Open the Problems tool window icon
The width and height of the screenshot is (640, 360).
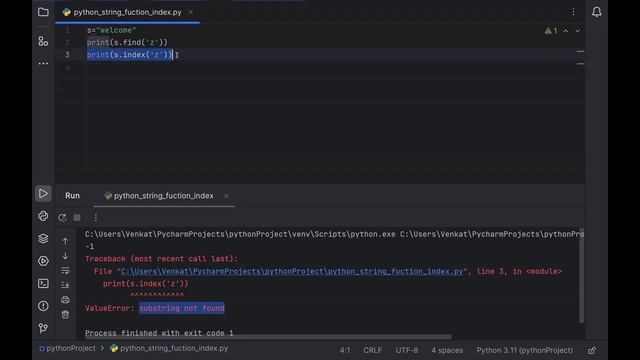click(43, 306)
